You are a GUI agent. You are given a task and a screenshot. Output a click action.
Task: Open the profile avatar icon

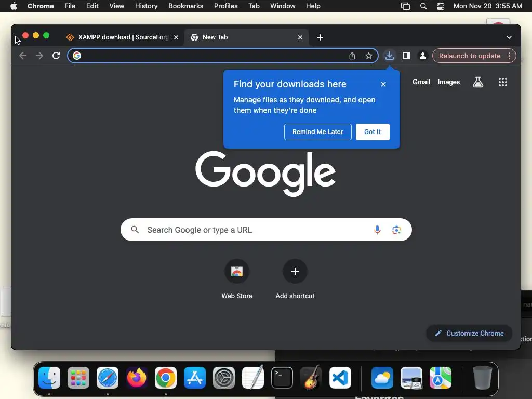pos(423,56)
